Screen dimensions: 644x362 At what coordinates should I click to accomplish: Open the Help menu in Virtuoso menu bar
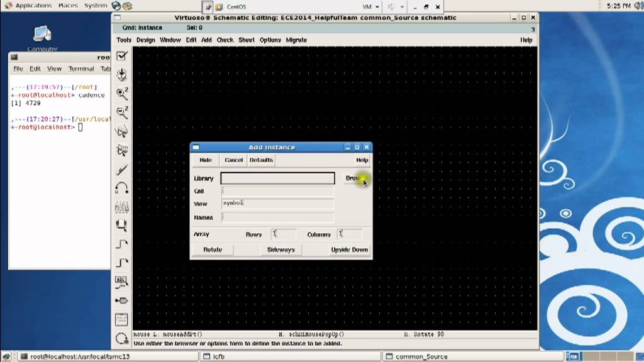526,40
